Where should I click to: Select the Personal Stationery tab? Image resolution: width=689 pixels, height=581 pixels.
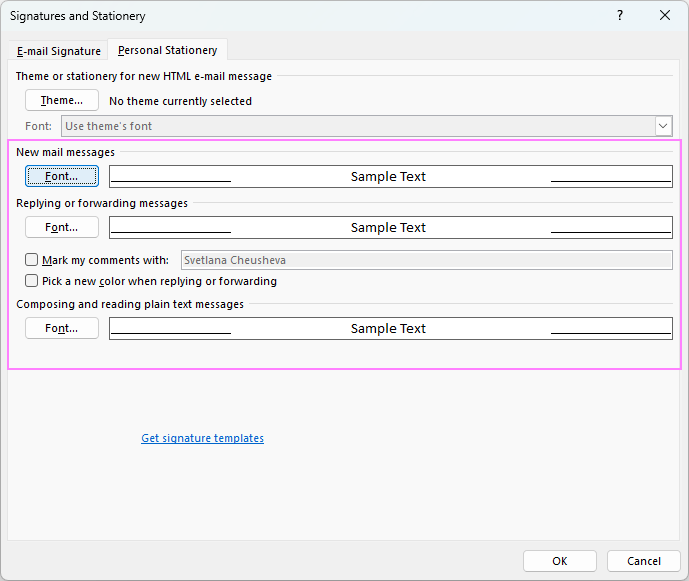tap(167, 50)
